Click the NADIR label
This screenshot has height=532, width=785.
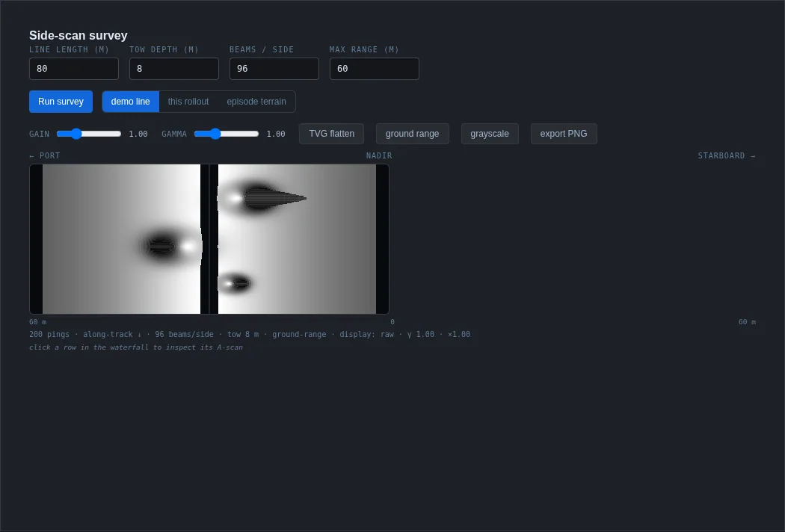tap(379, 155)
